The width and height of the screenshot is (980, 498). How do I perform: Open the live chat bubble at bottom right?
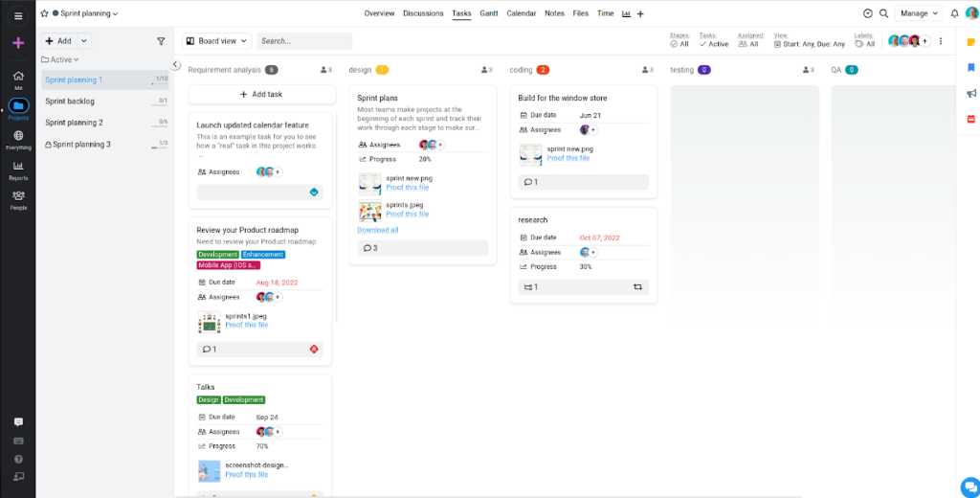click(x=969, y=487)
